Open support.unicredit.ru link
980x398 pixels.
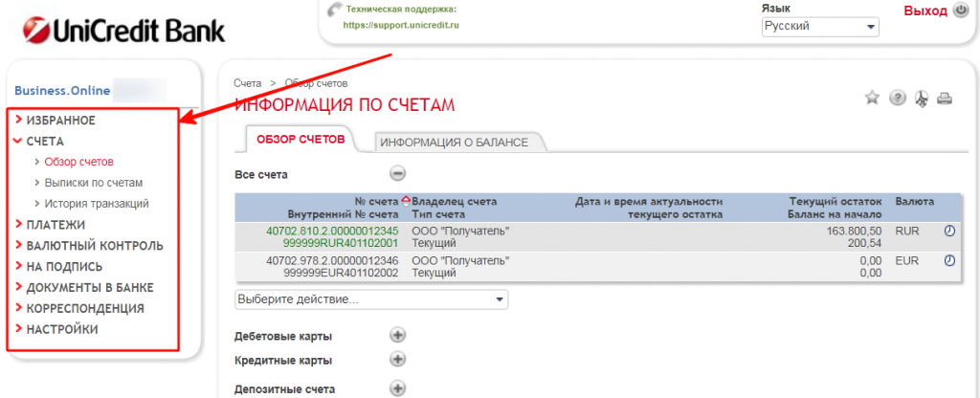point(401,26)
